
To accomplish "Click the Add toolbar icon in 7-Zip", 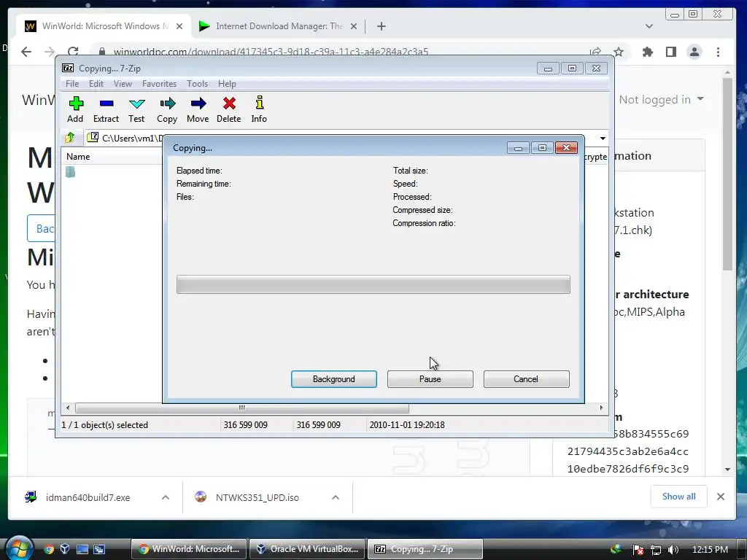I will pyautogui.click(x=75, y=109).
